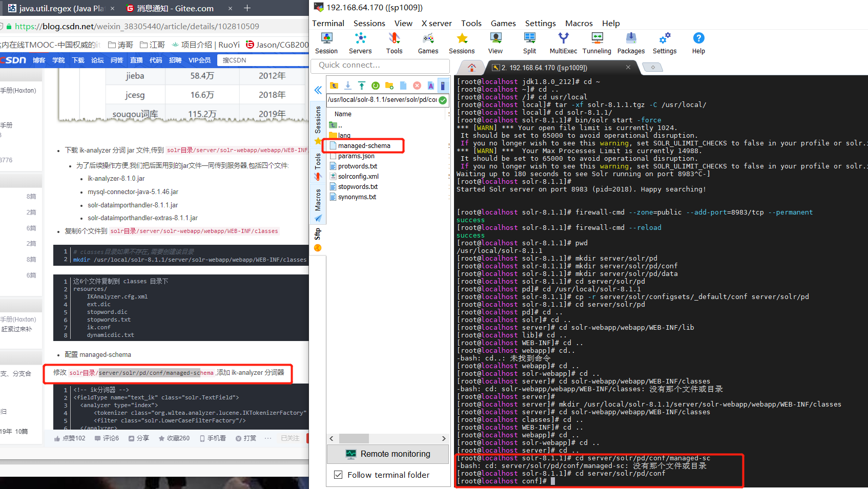Open the Terminal menu

coord(328,24)
